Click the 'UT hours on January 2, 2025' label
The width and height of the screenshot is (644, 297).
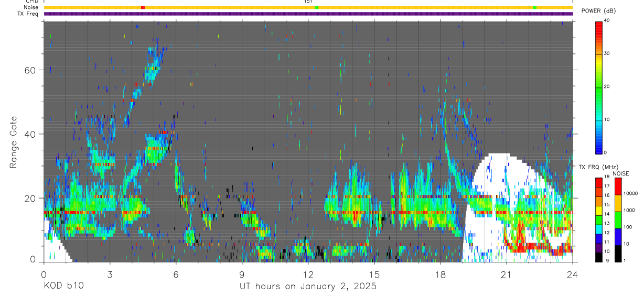tap(308, 287)
